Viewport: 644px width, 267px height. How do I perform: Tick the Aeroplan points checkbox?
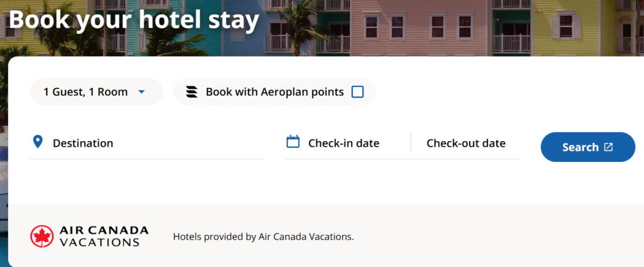[x=357, y=92]
